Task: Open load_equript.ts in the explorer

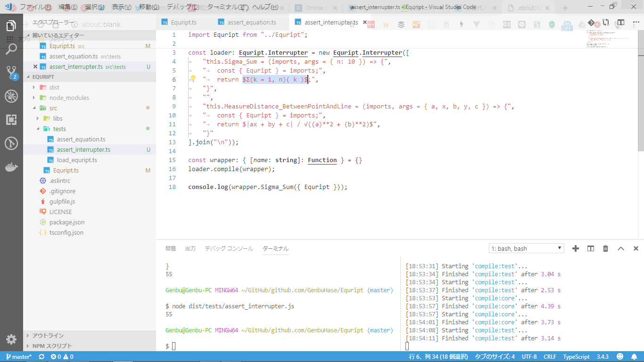Action: [77, 160]
